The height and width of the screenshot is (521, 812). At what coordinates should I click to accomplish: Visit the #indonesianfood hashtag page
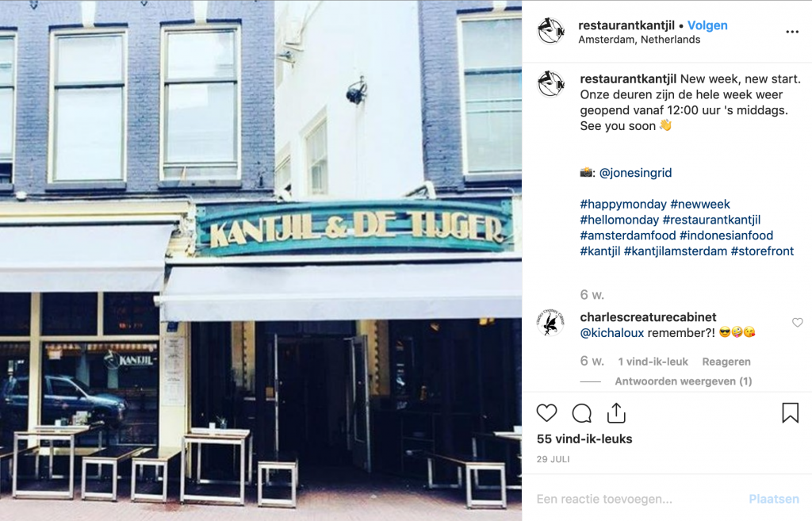pyautogui.click(x=726, y=236)
